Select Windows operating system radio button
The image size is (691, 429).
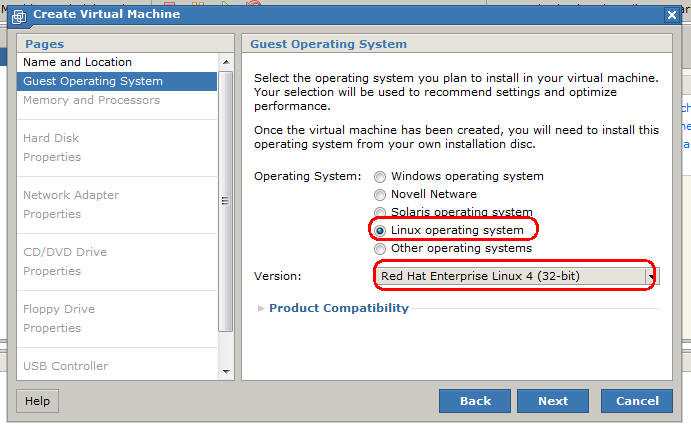pyautogui.click(x=380, y=176)
